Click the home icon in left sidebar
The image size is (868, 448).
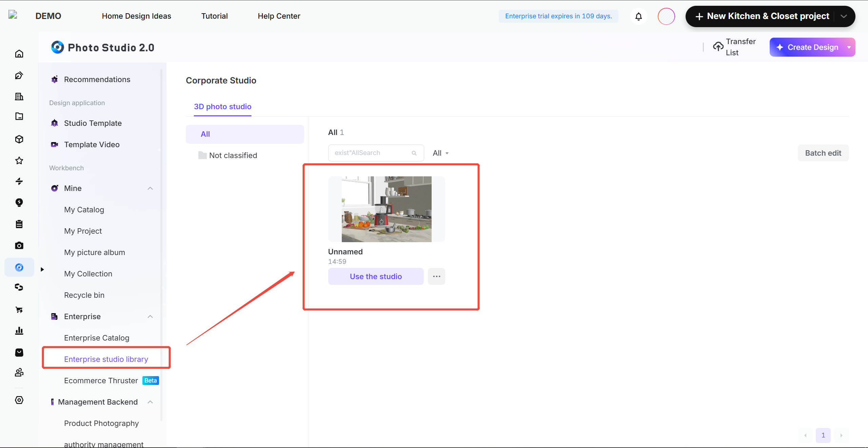coord(19,54)
